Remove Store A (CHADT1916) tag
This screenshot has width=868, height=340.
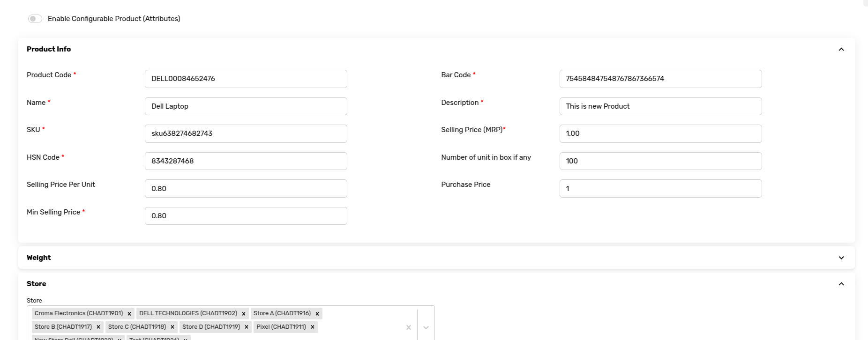click(317, 314)
